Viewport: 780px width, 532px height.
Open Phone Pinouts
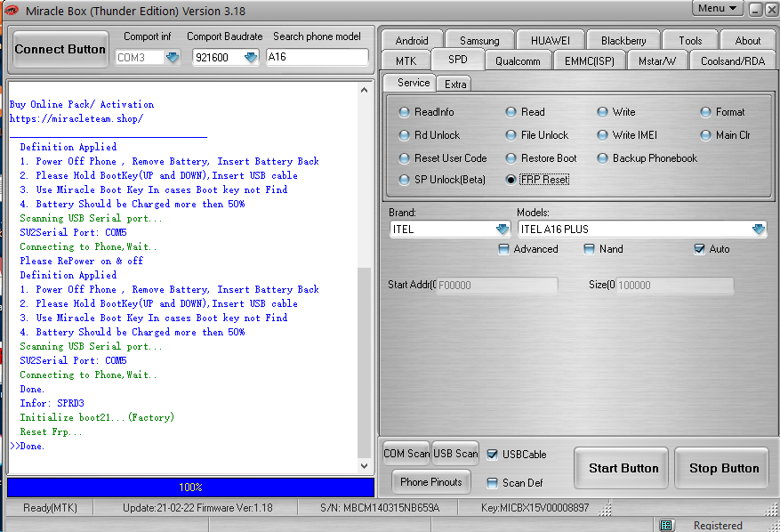pos(430,482)
